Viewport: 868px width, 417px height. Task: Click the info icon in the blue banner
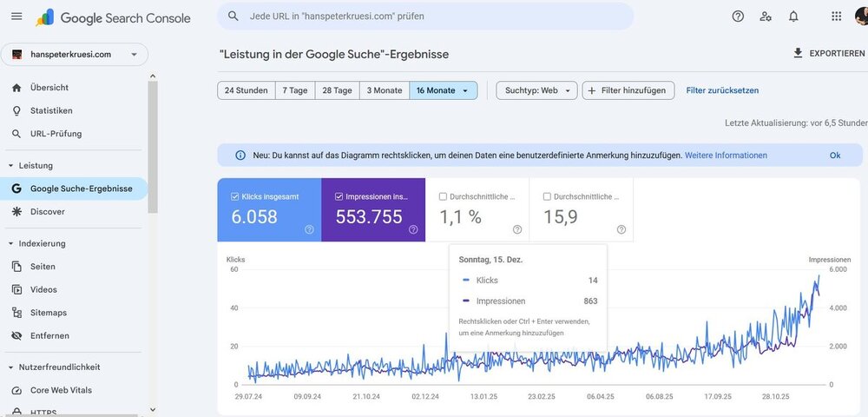pyautogui.click(x=240, y=156)
